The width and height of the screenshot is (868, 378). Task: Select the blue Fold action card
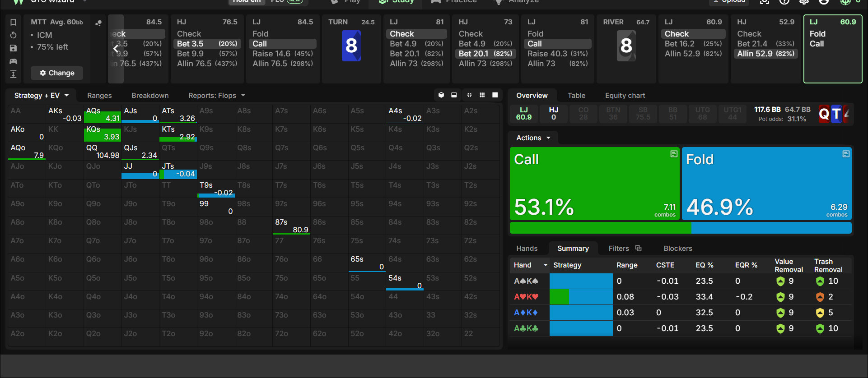tap(767, 184)
